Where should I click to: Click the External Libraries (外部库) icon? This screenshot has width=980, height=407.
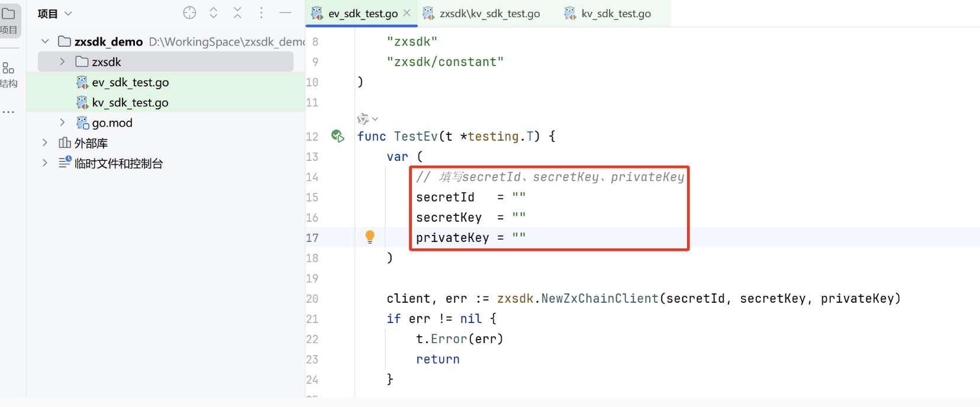(x=65, y=143)
